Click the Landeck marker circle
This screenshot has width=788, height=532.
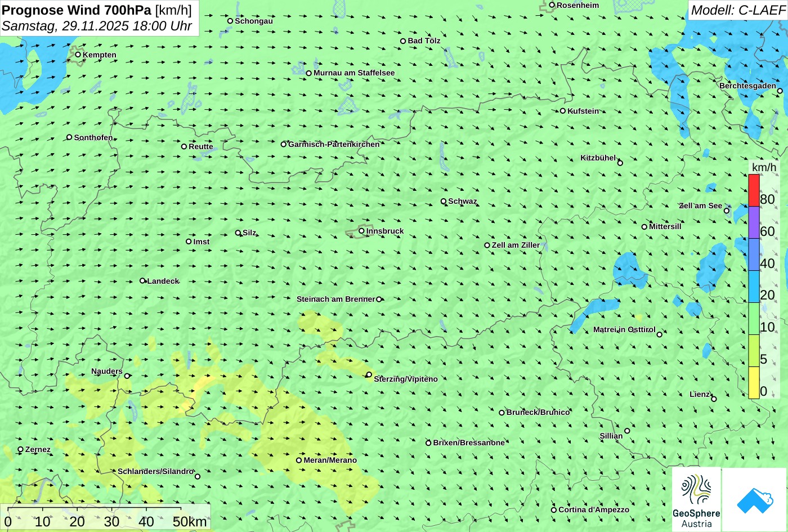[x=142, y=281]
